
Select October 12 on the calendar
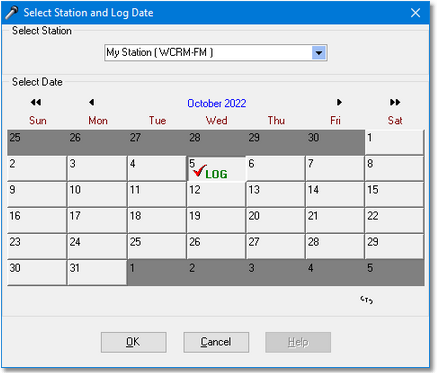(x=216, y=194)
